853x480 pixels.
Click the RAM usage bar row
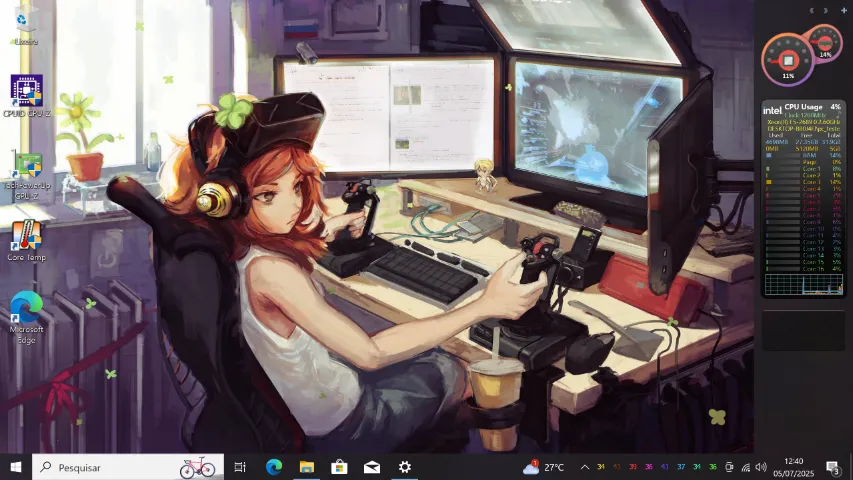pyautogui.click(x=803, y=155)
